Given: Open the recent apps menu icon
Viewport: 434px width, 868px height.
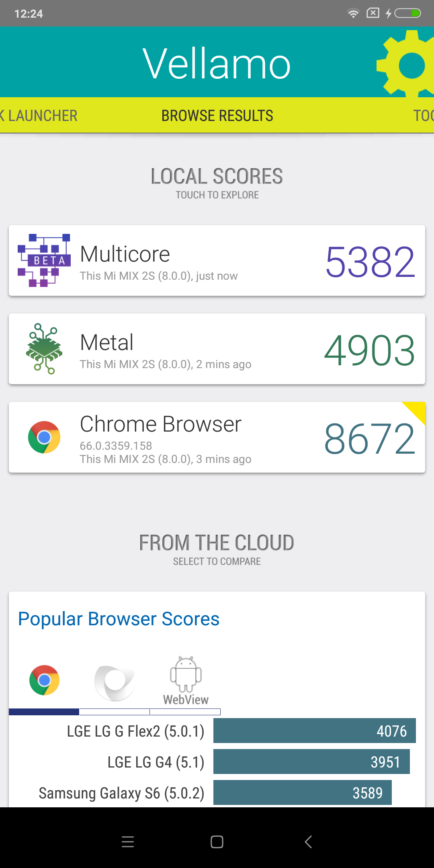Looking at the screenshot, I should click(x=128, y=841).
